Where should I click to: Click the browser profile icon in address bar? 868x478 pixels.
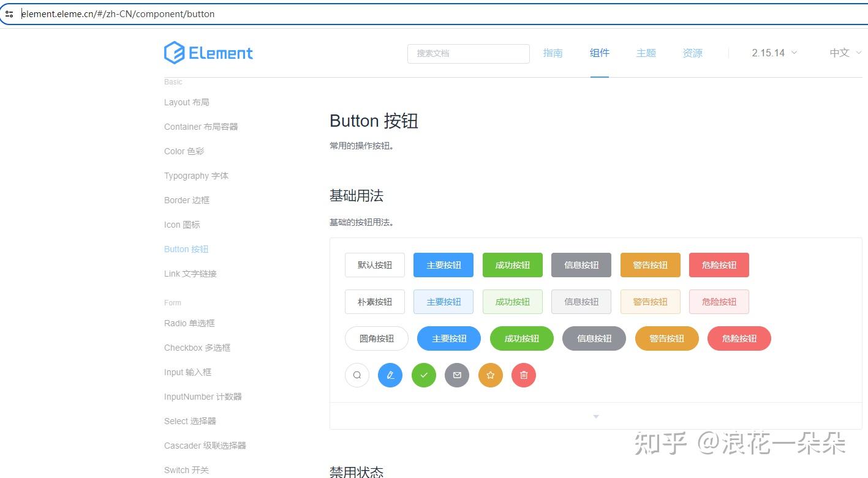[9, 13]
